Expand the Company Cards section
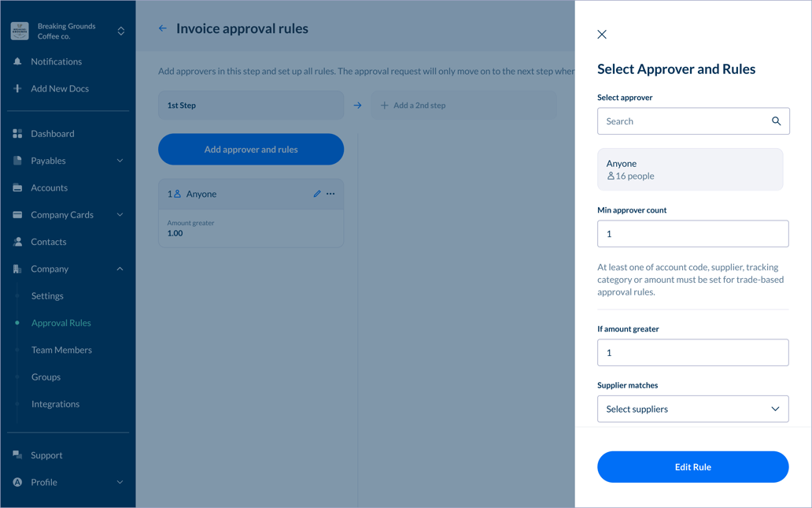 pyautogui.click(x=120, y=214)
